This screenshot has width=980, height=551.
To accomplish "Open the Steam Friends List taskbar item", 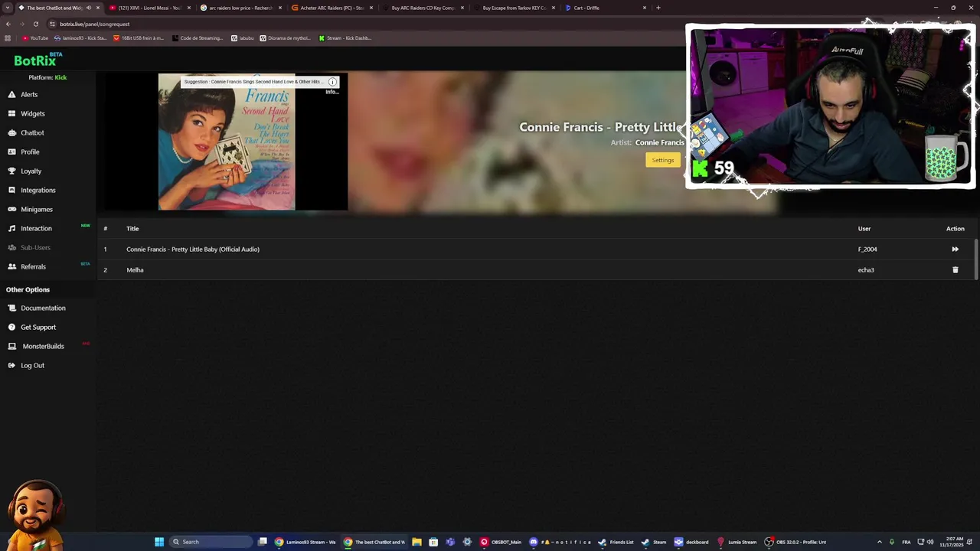I will click(x=616, y=542).
